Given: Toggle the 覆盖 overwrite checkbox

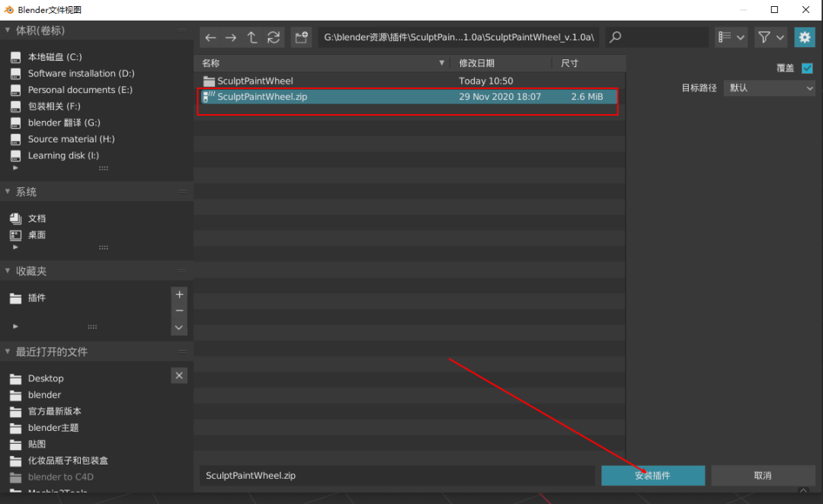Looking at the screenshot, I should coord(807,69).
